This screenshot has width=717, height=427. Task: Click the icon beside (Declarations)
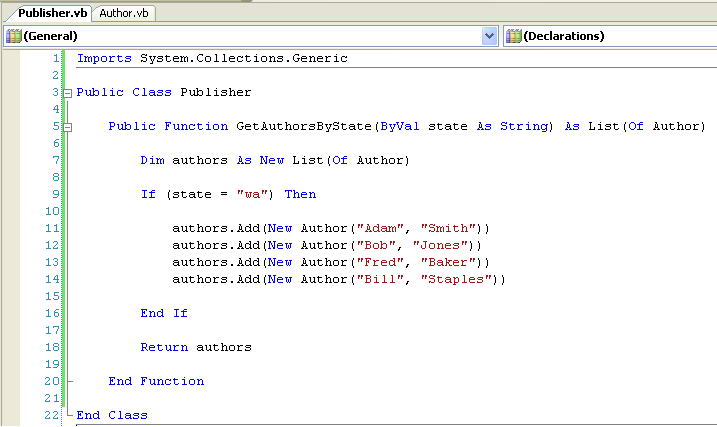pos(513,36)
